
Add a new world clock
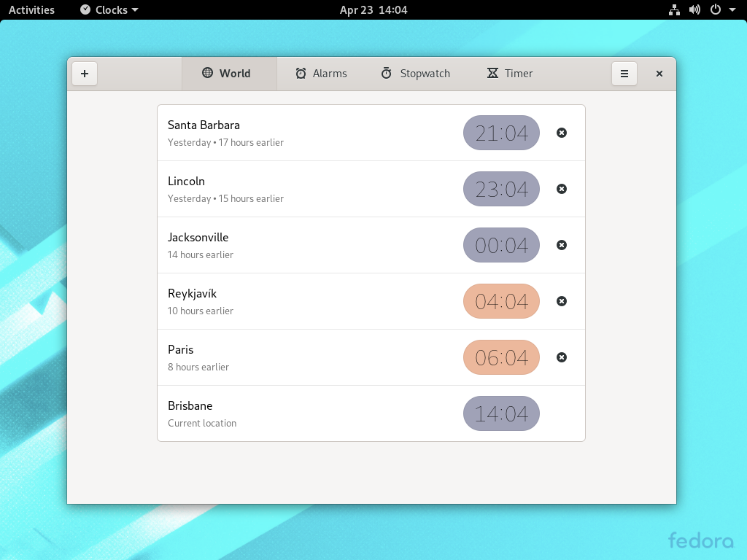coord(84,73)
